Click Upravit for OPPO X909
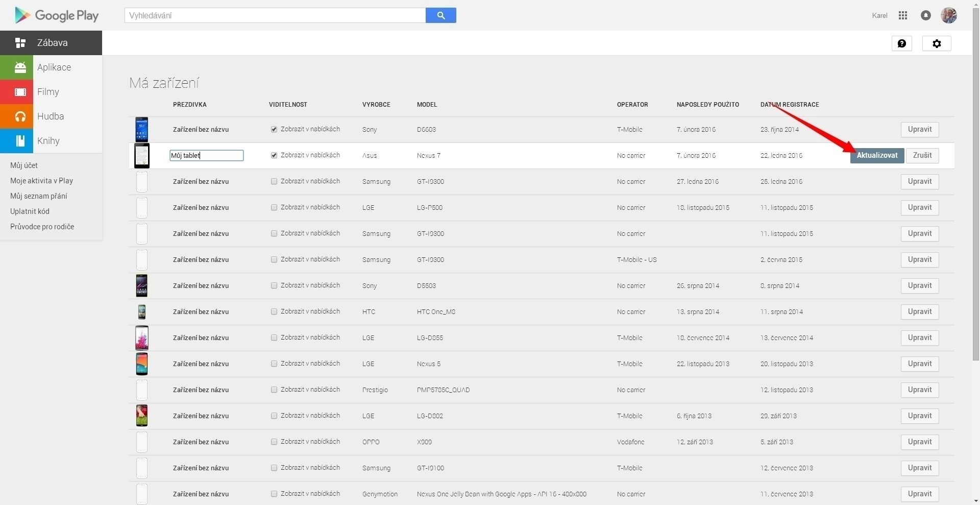Image resolution: width=980 pixels, height=505 pixels. coord(920,442)
